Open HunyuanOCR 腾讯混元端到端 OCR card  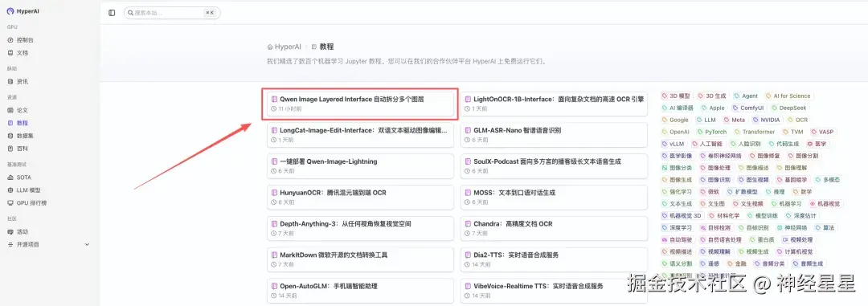tap(360, 197)
